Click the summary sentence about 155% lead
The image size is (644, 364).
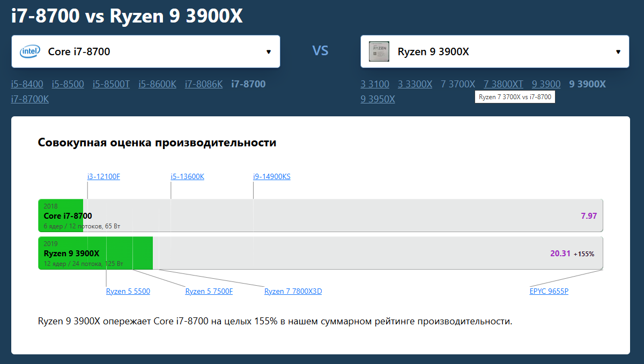[x=275, y=322]
